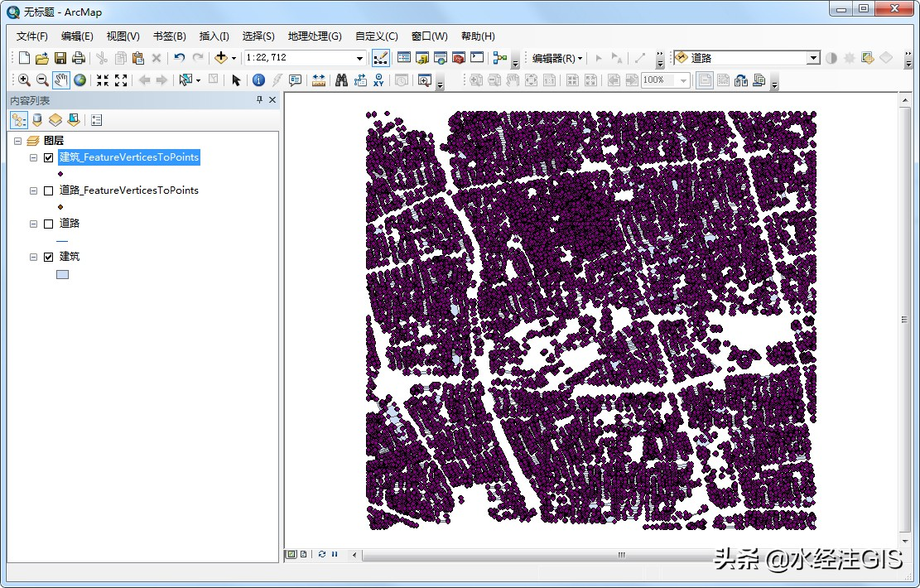Screen dimensions: 920x588
Task: Activate the Pan tool
Action: (x=60, y=80)
